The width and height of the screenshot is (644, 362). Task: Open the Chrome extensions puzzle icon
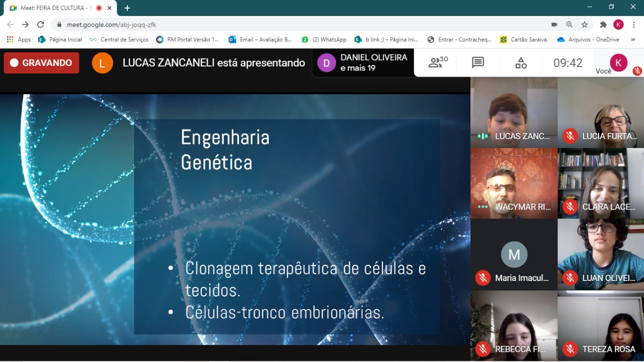[x=603, y=24]
